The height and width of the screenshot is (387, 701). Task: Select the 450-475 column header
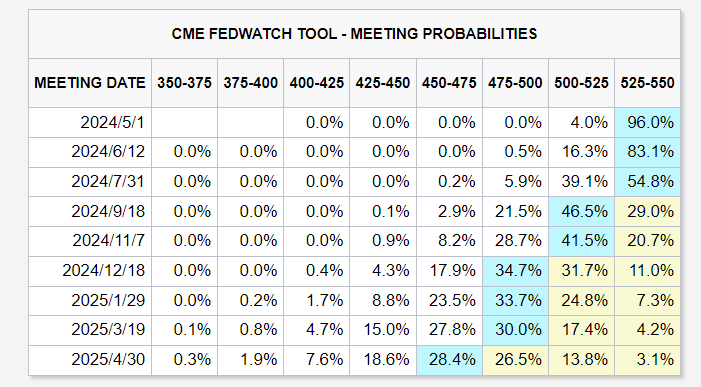449,83
